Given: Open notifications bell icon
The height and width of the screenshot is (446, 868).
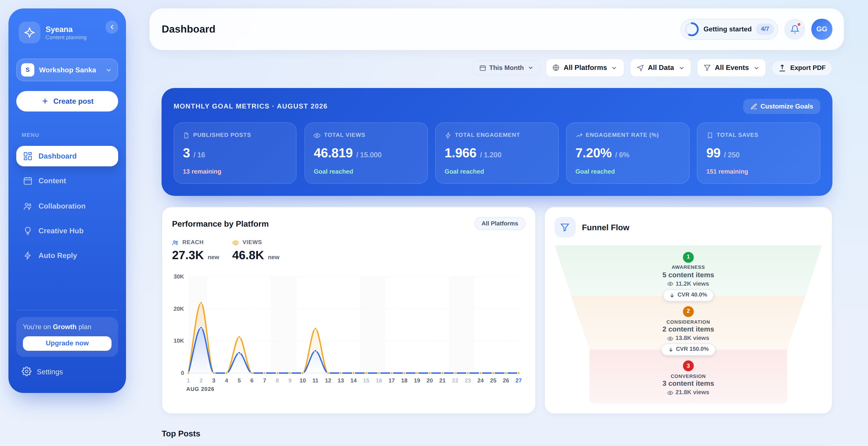Looking at the screenshot, I should click(x=794, y=29).
